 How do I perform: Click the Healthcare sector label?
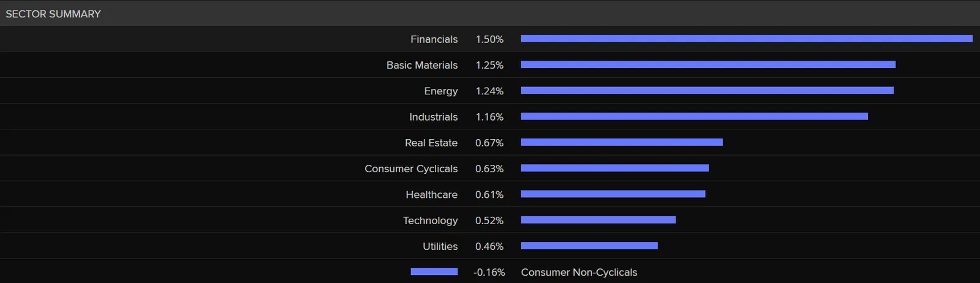pos(431,195)
